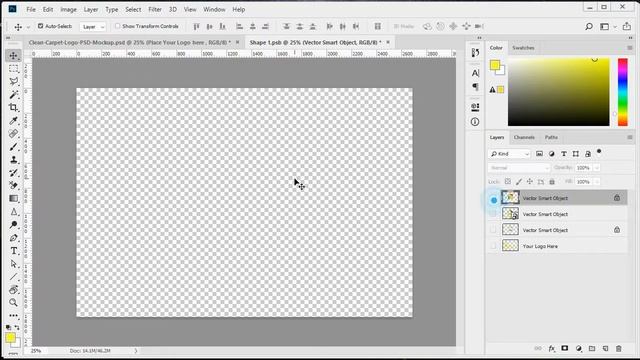Filter layers by type (T) icon
This screenshot has width=640, height=360.
coord(564,154)
